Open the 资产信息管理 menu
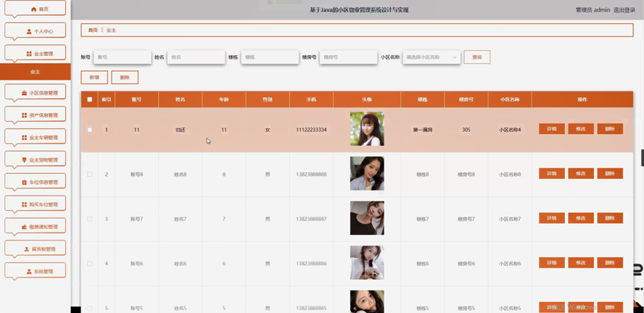Image resolution: width=644 pixels, height=313 pixels. point(36,115)
